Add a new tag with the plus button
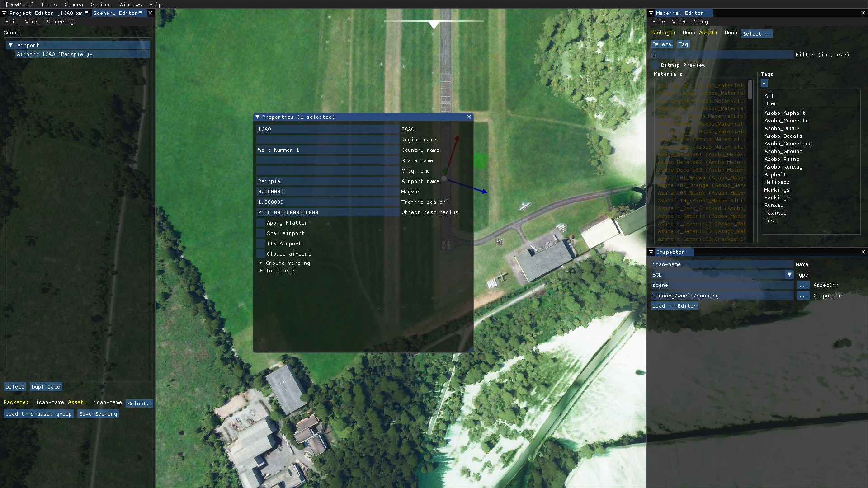868x488 pixels. [764, 83]
